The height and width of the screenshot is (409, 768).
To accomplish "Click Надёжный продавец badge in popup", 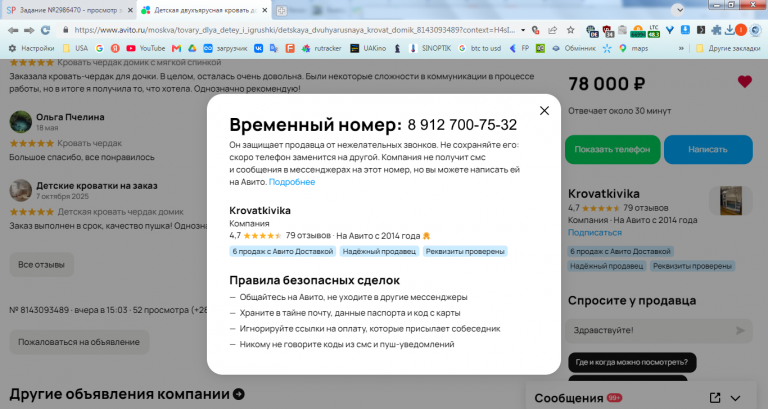I will pos(379,251).
